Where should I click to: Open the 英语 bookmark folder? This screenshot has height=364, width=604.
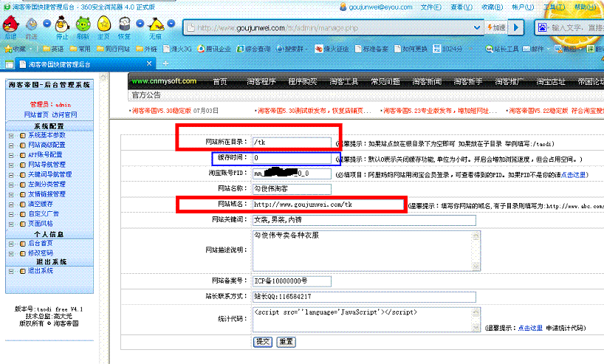pyautogui.click(x=53, y=49)
